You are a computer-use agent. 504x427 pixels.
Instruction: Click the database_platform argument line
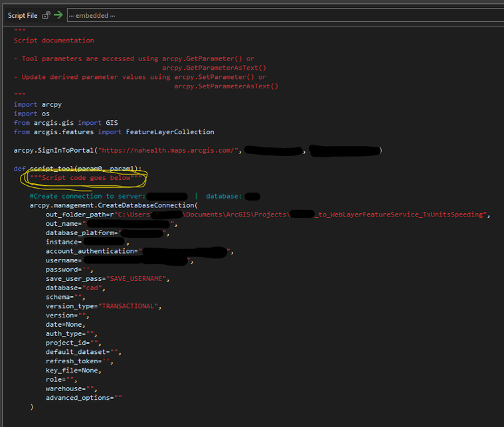[x=108, y=233]
